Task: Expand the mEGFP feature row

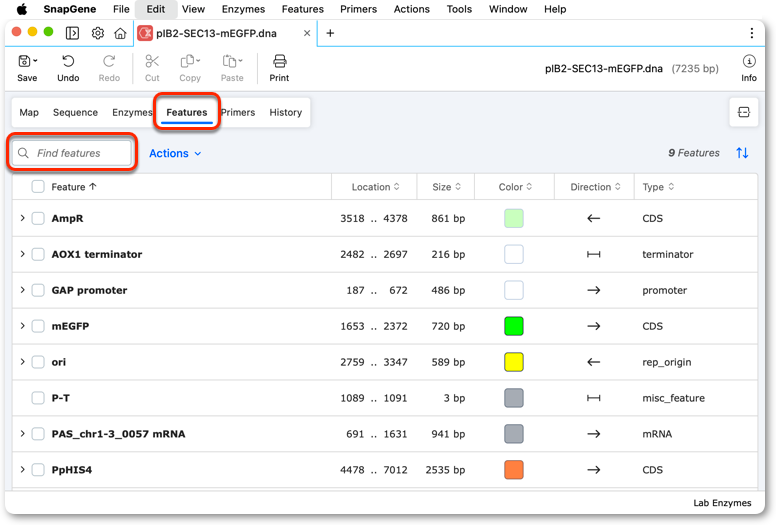Action: tap(22, 326)
